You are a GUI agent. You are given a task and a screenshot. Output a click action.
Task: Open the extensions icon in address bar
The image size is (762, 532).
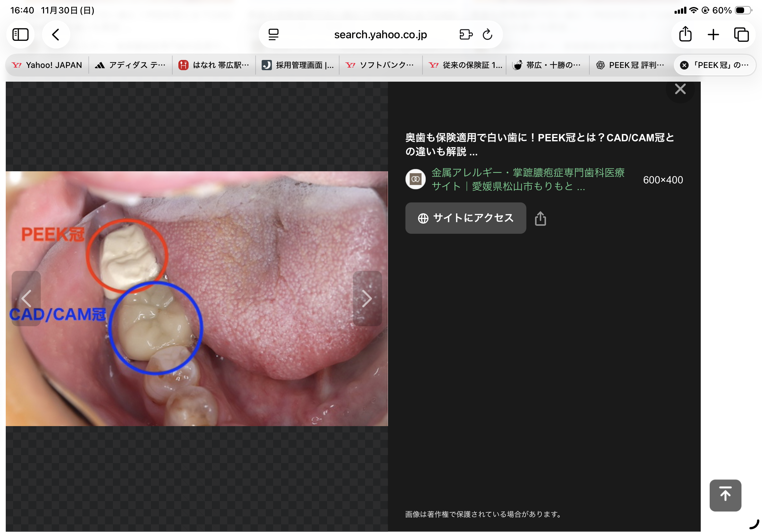point(466,34)
